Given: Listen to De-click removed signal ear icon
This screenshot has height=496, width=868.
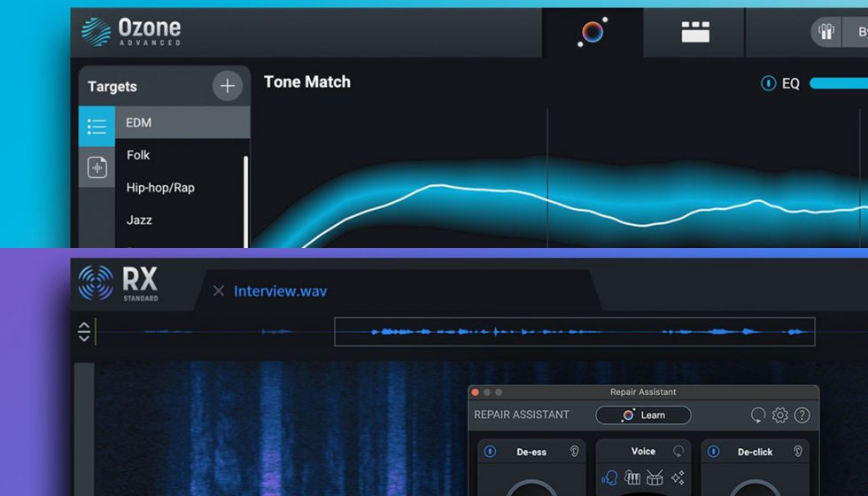Looking at the screenshot, I should point(798,452).
